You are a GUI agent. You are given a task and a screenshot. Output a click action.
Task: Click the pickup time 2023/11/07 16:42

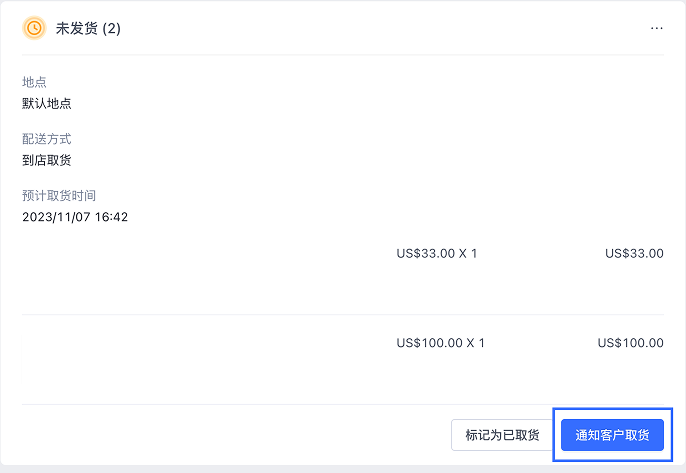pos(75,217)
